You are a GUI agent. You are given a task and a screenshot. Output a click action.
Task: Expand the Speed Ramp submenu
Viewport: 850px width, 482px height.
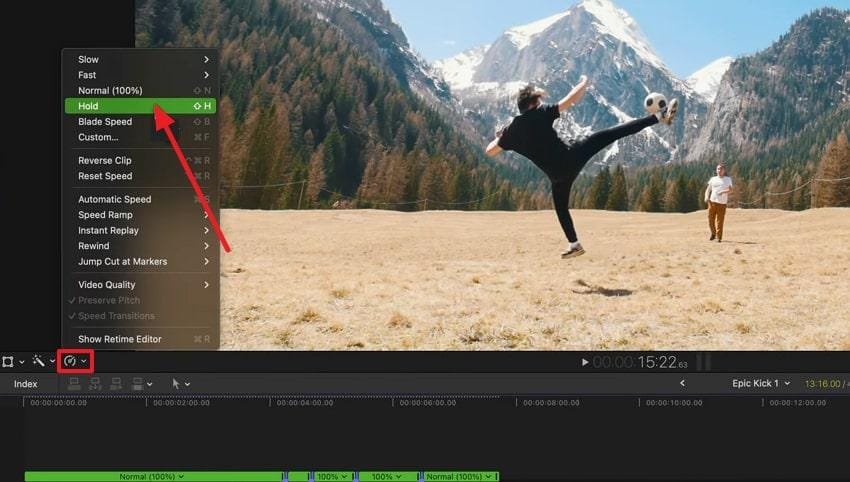141,215
